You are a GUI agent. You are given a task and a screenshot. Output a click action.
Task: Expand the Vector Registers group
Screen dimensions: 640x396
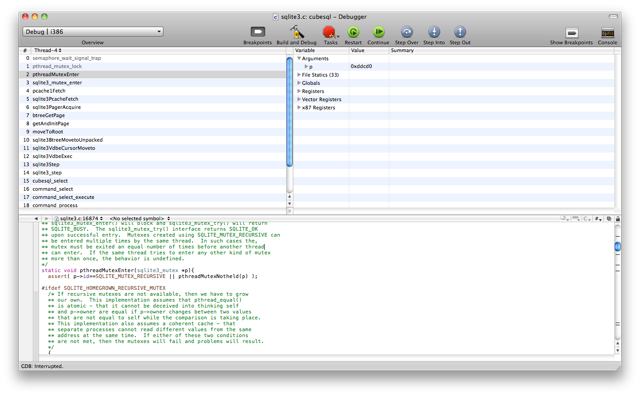point(299,99)
